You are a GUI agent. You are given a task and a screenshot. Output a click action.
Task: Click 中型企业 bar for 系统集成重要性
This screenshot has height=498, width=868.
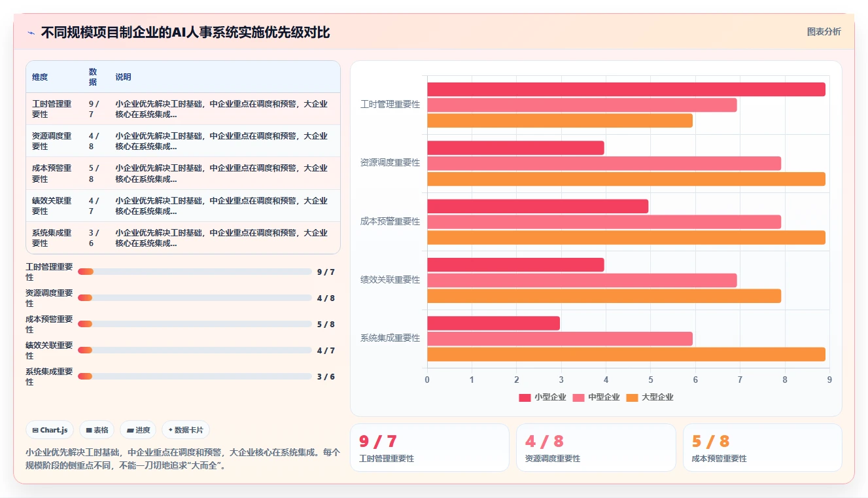pos(559,338)
